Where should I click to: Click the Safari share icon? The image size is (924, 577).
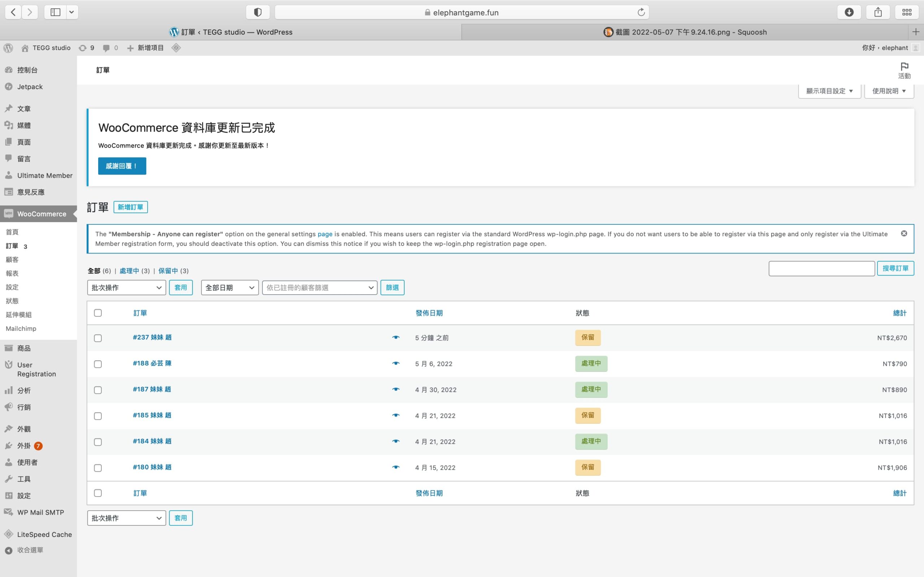[878, 12]
